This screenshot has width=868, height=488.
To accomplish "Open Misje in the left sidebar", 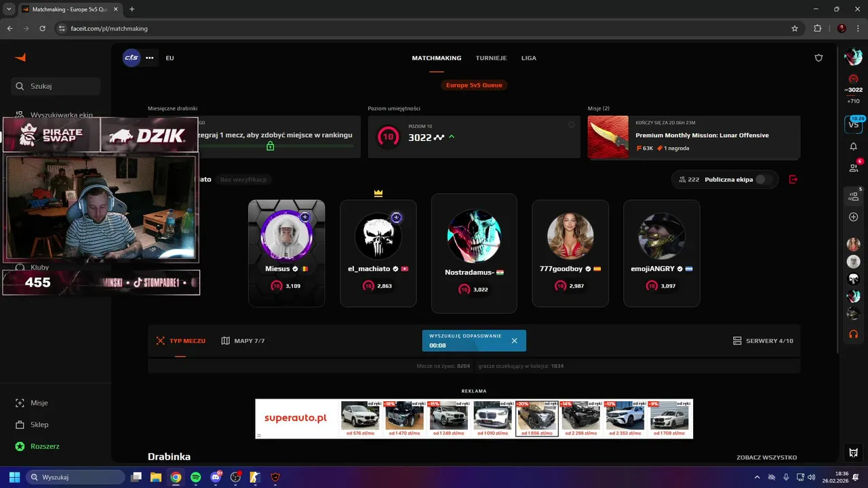I will 33,403.
